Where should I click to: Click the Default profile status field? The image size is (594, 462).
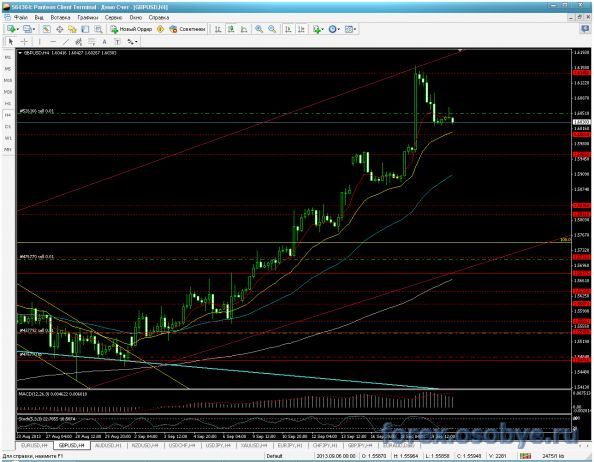(274, 456)
